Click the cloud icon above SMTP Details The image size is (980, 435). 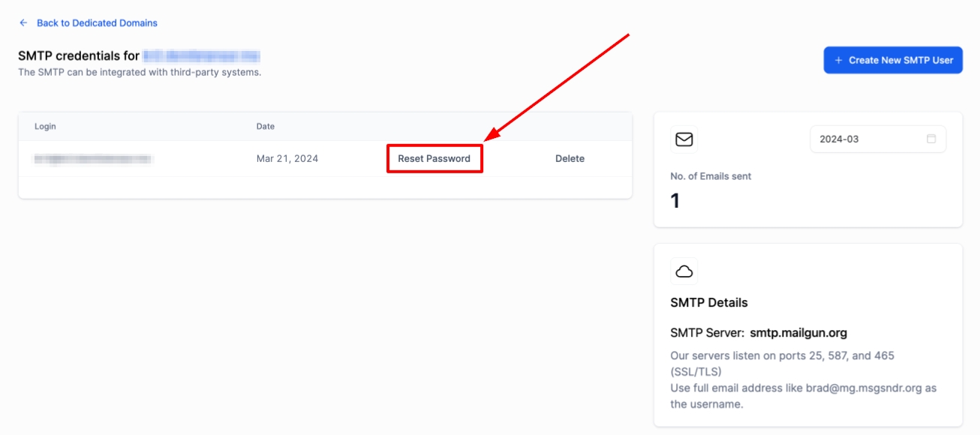(684, 271)
